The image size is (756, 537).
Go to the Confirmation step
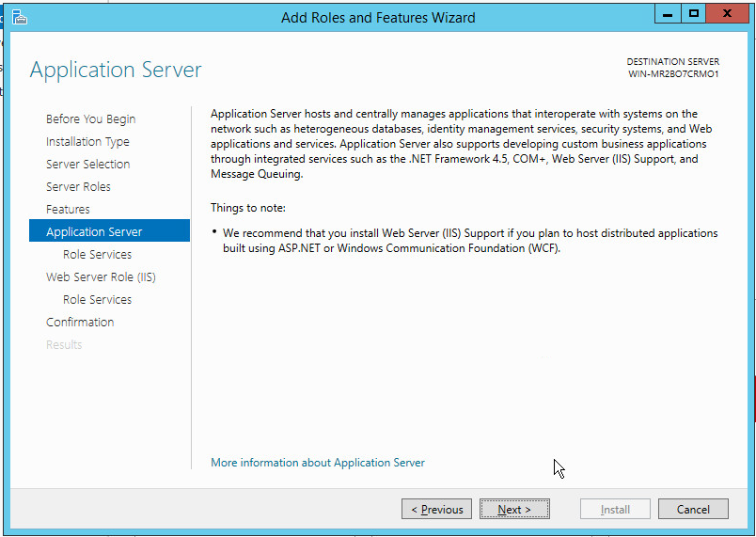pyautogui.click(x=80, y=323)
